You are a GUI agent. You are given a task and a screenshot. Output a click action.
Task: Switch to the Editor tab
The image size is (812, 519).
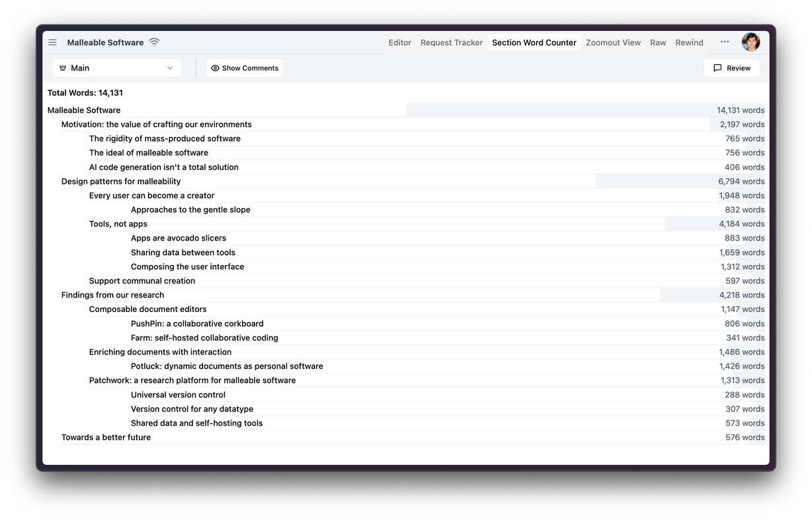click(399, 42)
